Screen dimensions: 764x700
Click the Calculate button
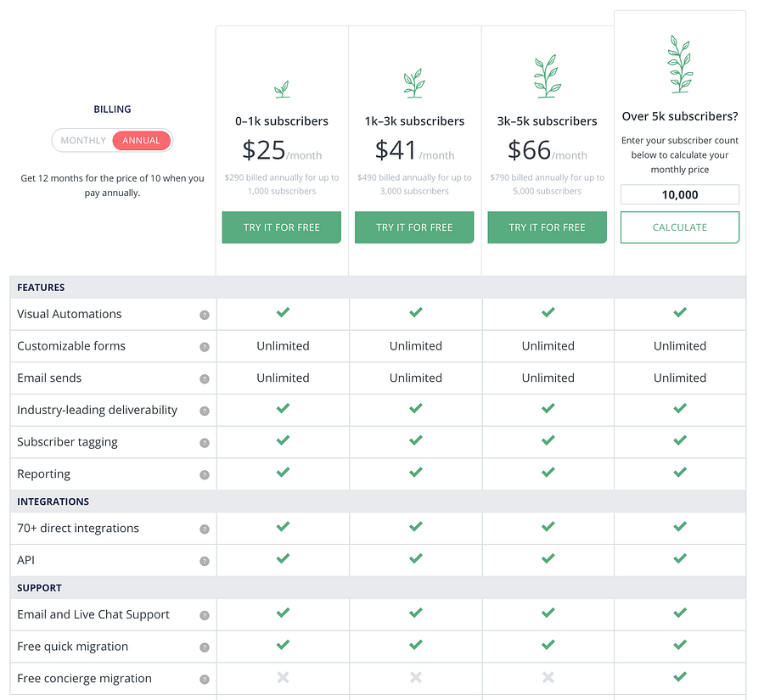pyautogui.click(x=679, y=227)
